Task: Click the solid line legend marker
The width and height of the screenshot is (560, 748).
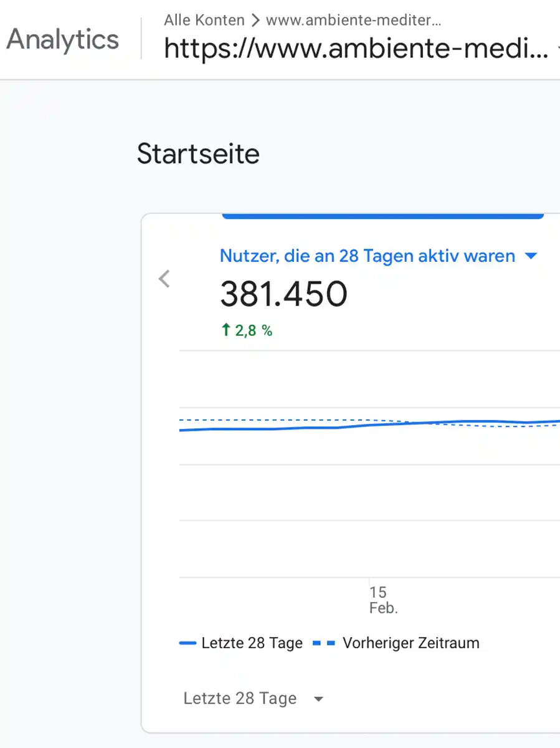Action: (187, 643)
